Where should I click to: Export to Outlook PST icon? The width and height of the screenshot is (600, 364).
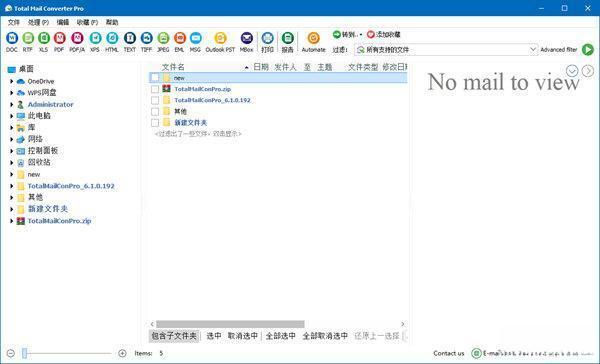click(x=220, y=38)
